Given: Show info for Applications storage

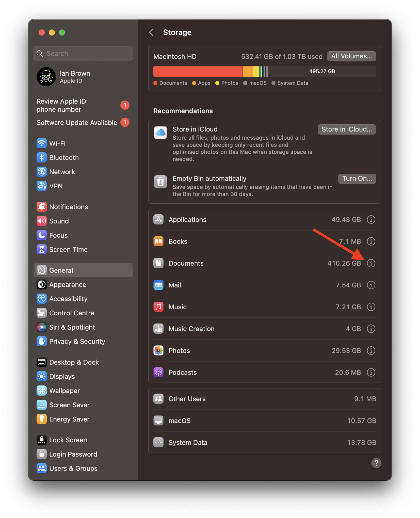Looking at the screenshot, I should tap(371, 220).
